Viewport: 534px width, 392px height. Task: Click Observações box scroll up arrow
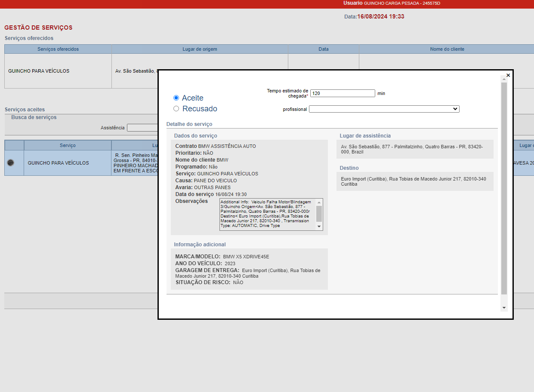point(319,202)
